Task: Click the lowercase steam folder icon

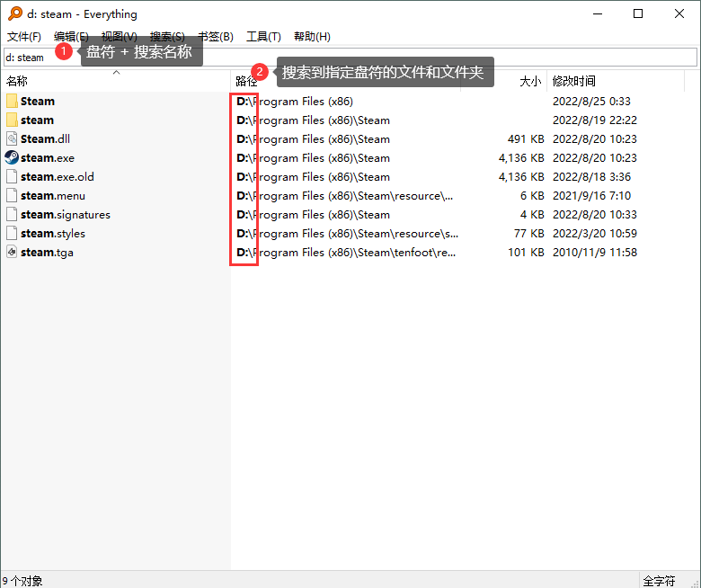Action: point(12,120)
